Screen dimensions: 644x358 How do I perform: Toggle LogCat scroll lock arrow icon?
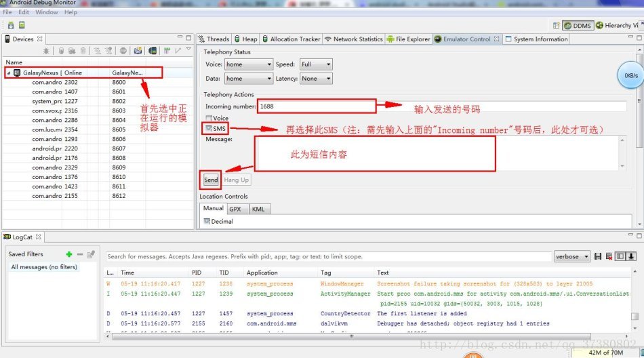pyautogui.click(x=631, y=256)
